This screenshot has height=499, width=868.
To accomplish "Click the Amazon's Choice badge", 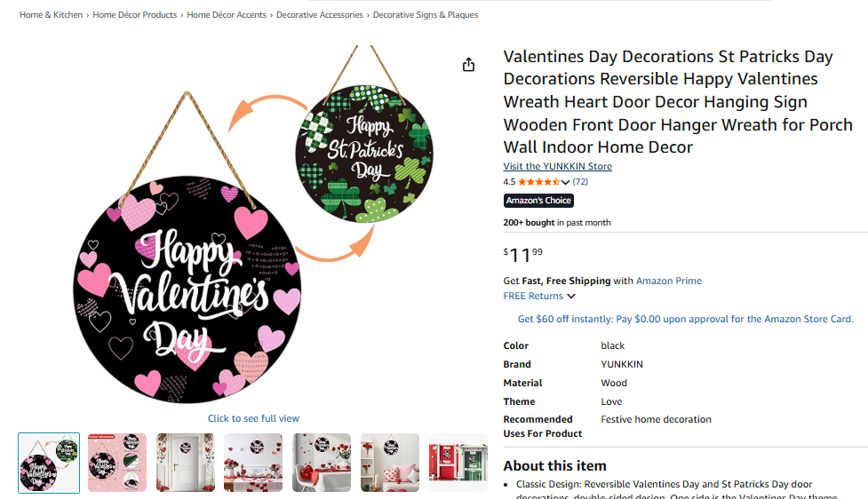I will click(538, 201).
